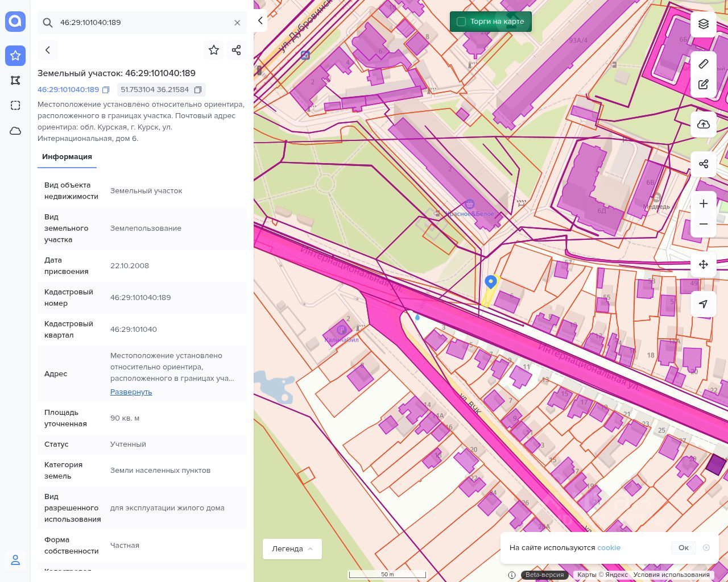Share the parcel from the info panel
The image size is (728, 582).
click(237, 50)
